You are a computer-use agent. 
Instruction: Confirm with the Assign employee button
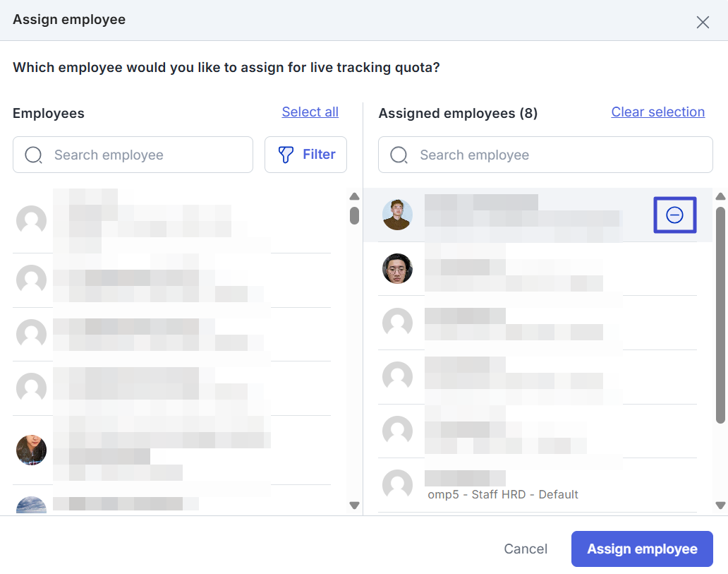pyautogui.click(x=642, y=549)
